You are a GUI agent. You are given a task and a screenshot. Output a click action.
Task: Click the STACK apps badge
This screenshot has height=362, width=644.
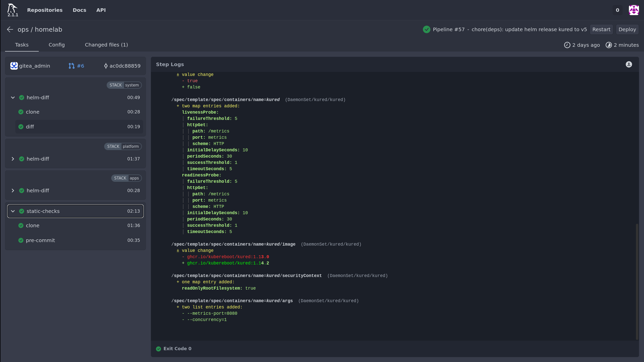pos(127,178)
